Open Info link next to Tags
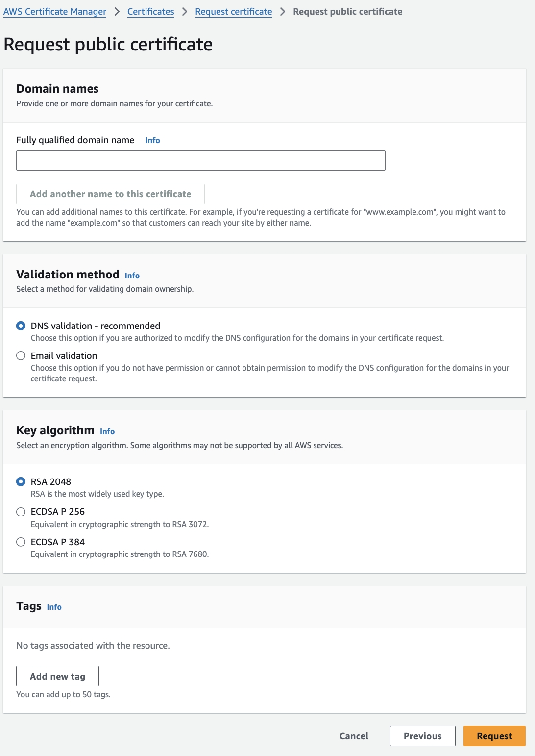Screen dimensions: 535x756 tap(54, 607)
